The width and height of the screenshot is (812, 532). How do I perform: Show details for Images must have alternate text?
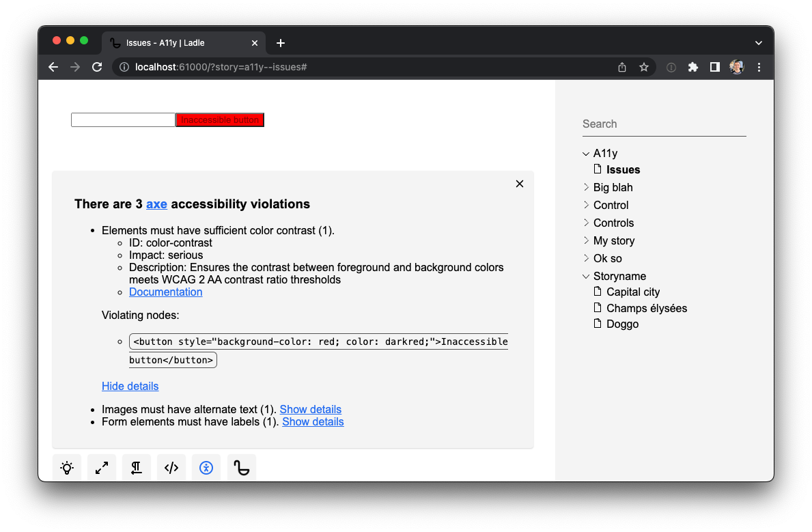[x=310, y=410]
